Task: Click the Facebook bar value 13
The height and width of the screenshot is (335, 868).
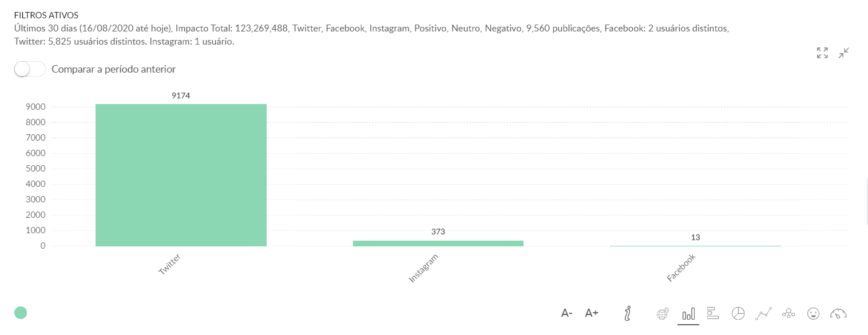Action: (695, 237)
